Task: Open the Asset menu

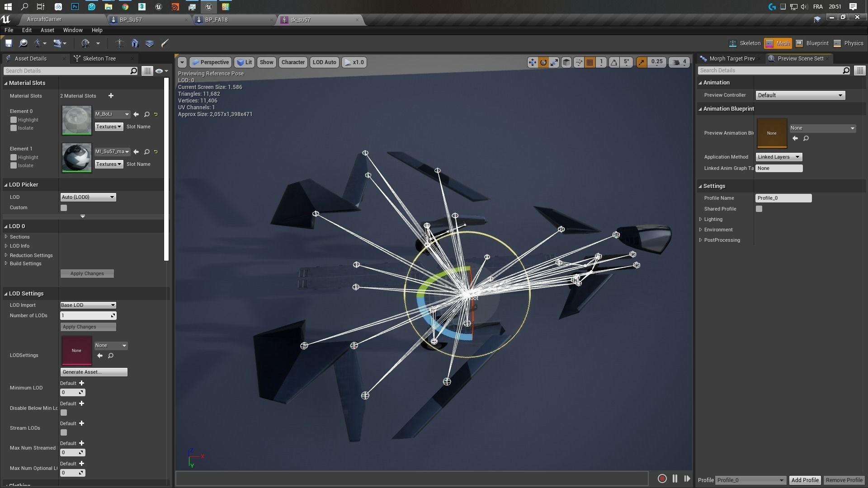Action: [47, 30]
